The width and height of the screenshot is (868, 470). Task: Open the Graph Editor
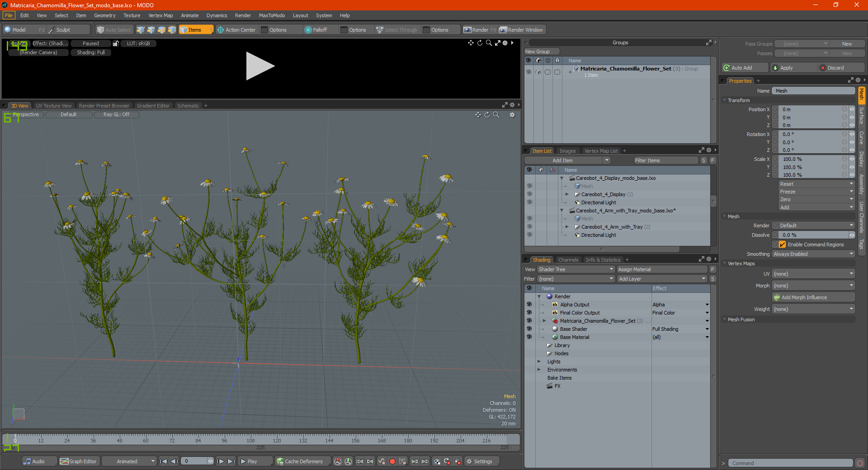tap(78, 461)
